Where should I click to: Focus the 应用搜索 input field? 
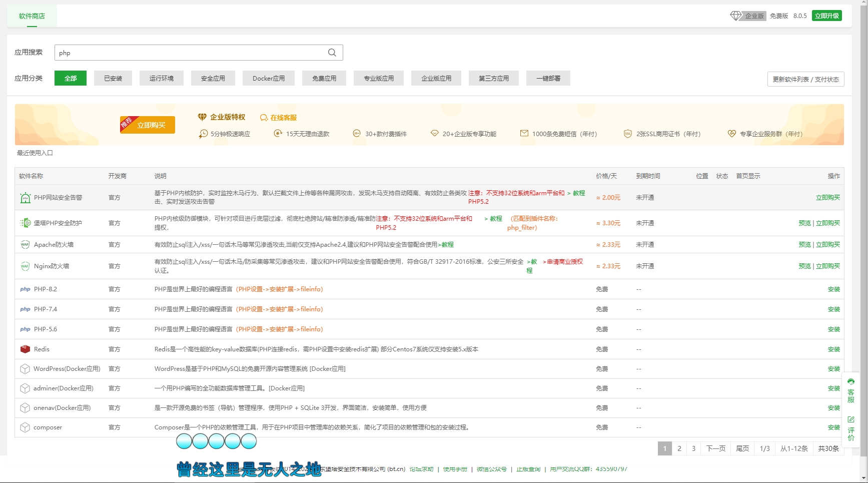click(199, 53)
